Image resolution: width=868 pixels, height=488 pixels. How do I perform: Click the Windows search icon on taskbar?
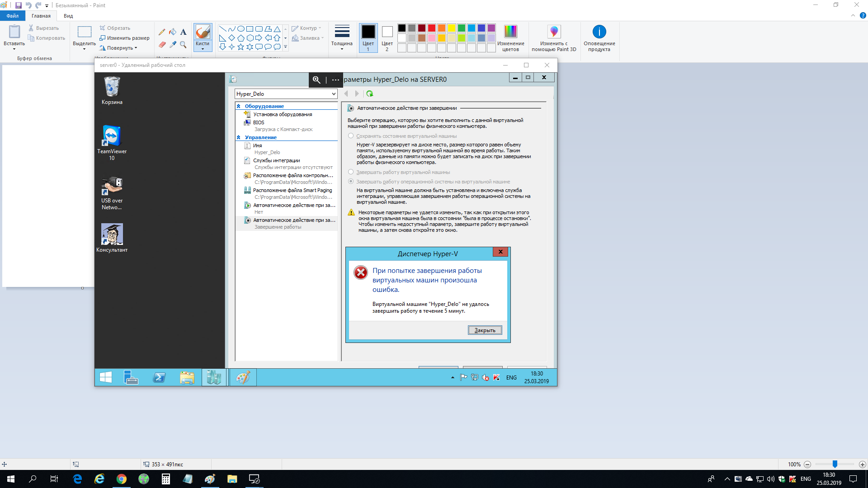tap(33, 479)
